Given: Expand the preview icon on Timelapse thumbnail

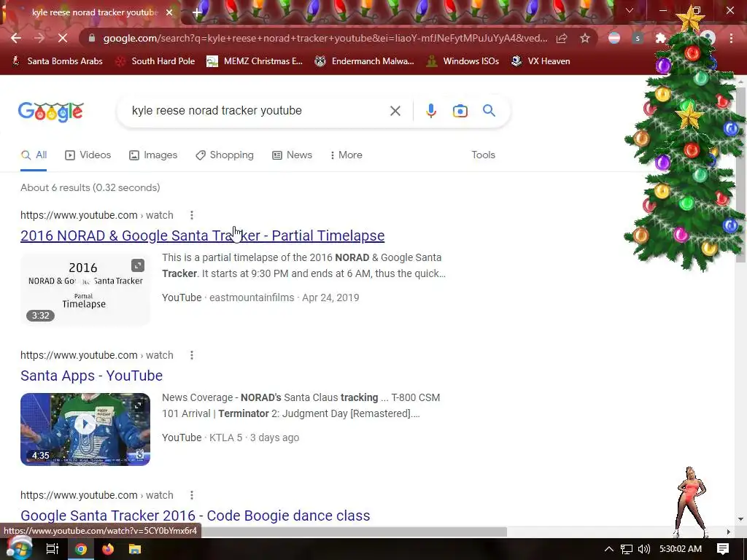Looking at the screenshot, I should click(x=138, y=265).
